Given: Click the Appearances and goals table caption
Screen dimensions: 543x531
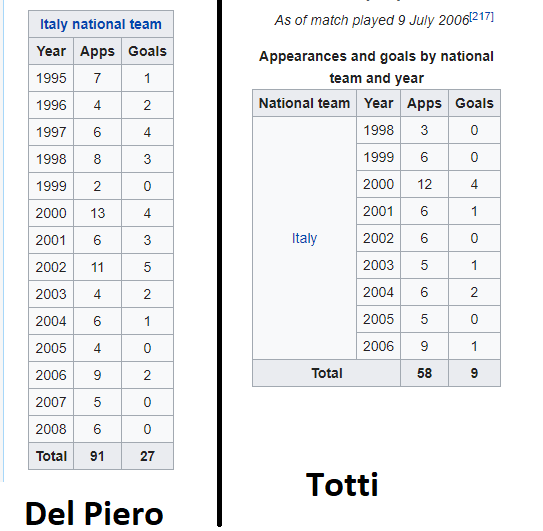Looking at the screenshot, I should tap(376, 67).
